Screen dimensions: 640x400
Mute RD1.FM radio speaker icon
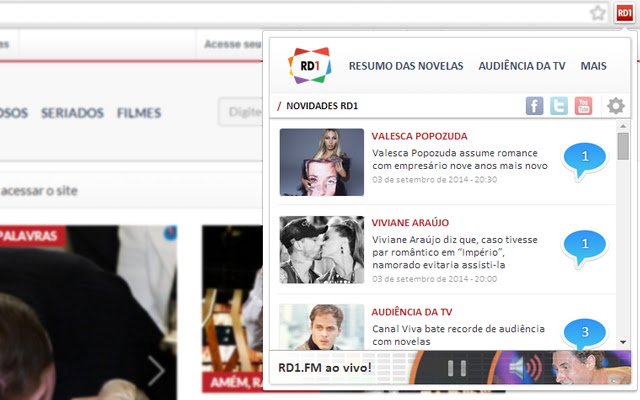tap(526, 368)
